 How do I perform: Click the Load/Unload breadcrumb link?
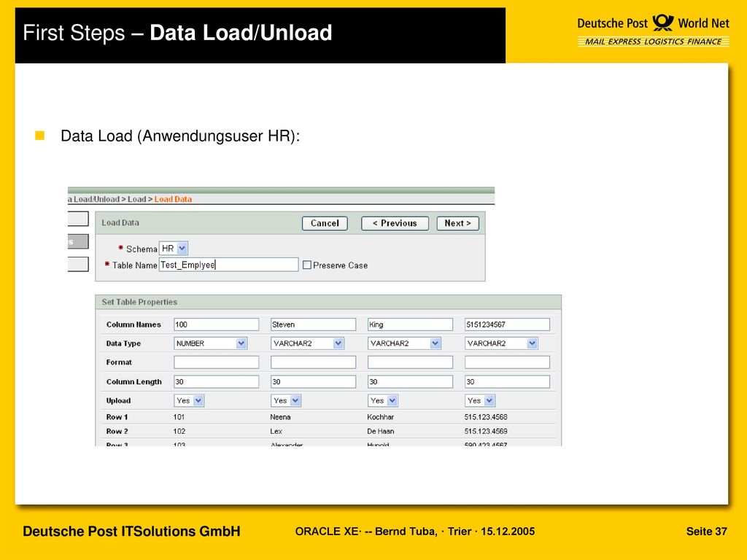(x=94, y=199)
